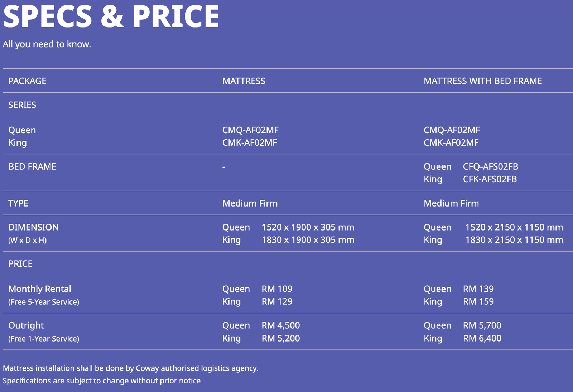
Task: Click the Coway mattress installation note
Action: pos(130,368)
